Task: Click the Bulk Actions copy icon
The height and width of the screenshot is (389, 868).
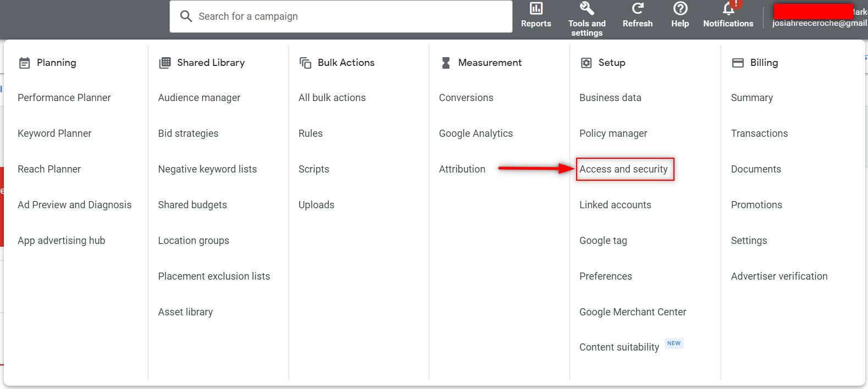Action: [x=305, y=63]
